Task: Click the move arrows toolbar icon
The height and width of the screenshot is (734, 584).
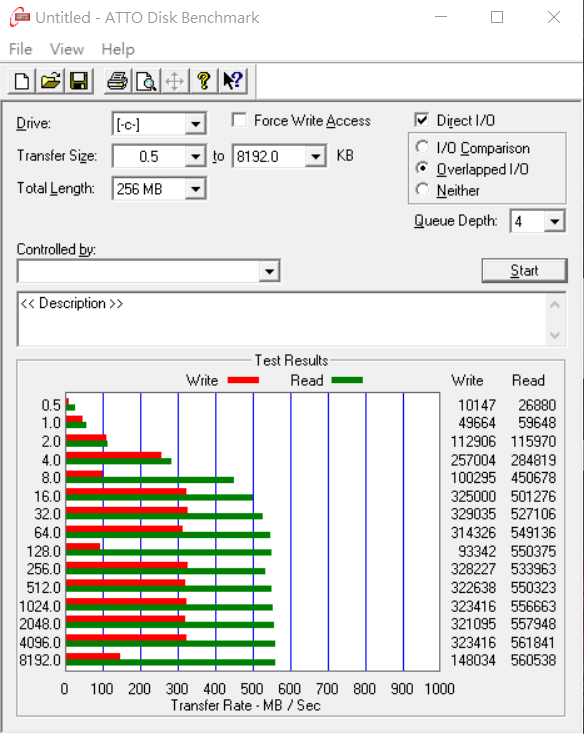Action: (175, 81)
